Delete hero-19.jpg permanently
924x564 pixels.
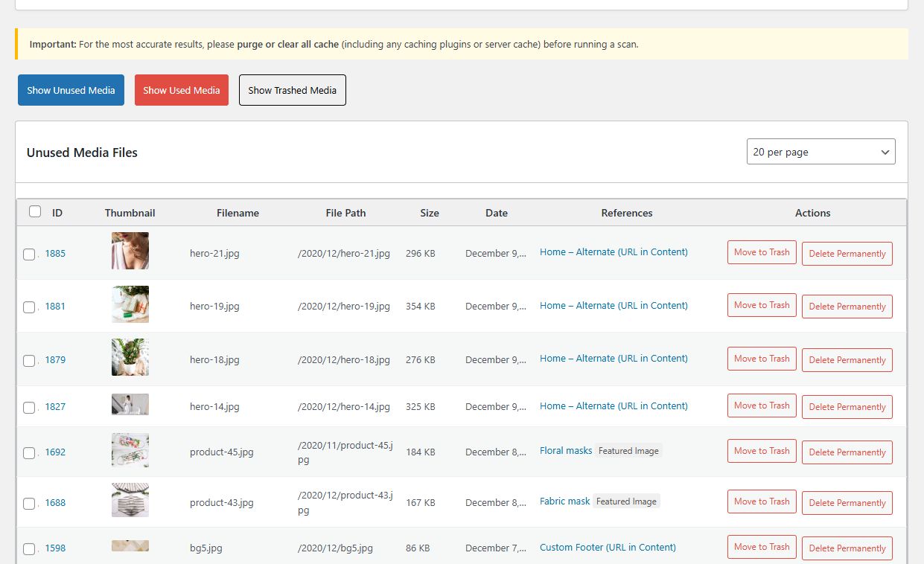point(847,307)
